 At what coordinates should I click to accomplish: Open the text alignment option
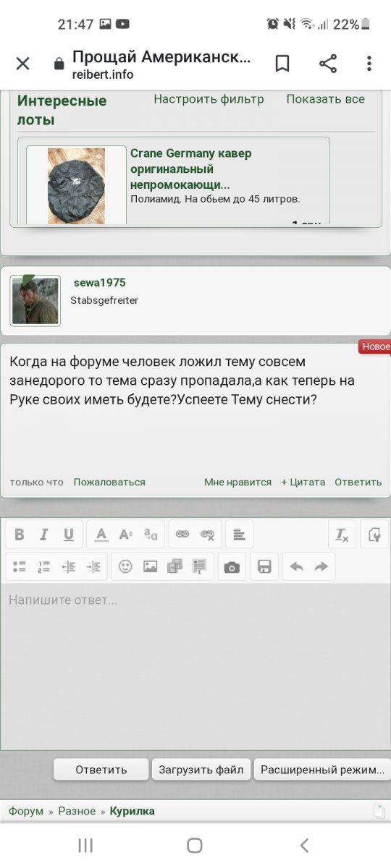pos(239,535)
